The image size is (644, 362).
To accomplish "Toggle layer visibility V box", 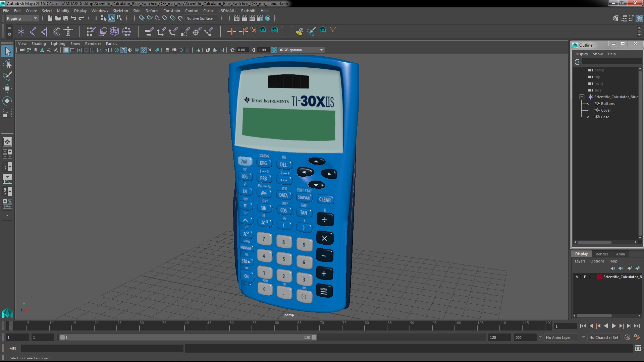I will coord(577,277).
